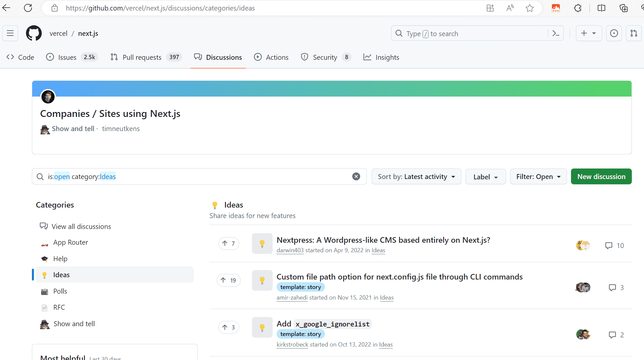Click the browser refresh icon
This screenshot has width=644, height=360.
tap(28, 8)
